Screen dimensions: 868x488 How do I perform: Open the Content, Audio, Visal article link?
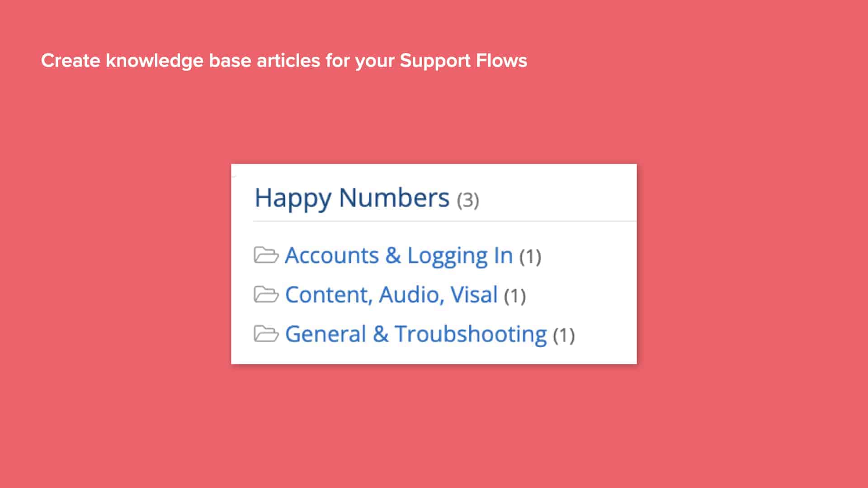tap(391, 295)
